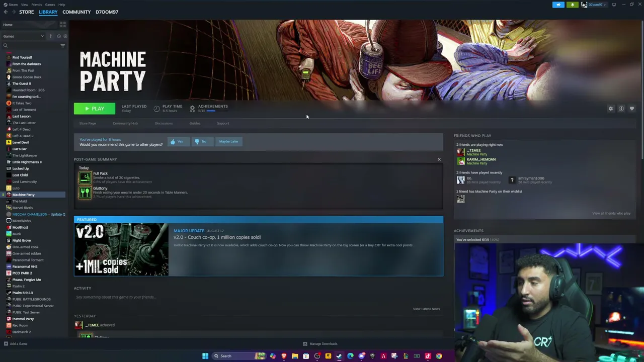The width and height of the screenshot is (644, 362).
Task: Expand the Games category dropdown
Action: (x=23, y=36)
